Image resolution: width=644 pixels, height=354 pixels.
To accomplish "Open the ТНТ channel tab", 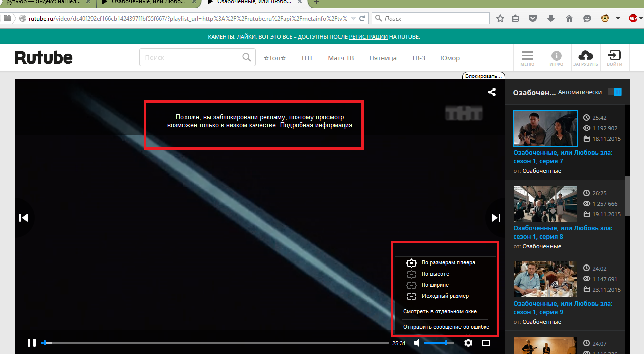I will (307, 58).
